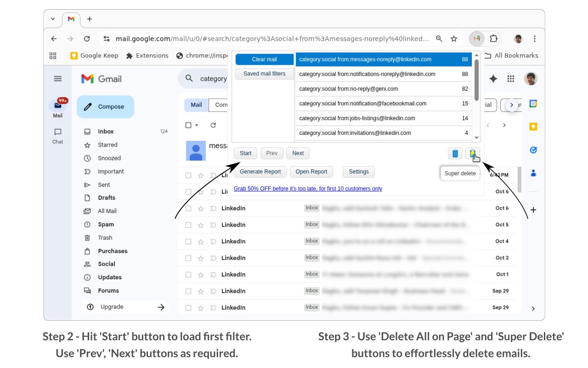Switch to the Mail tab

pos(196,105)
